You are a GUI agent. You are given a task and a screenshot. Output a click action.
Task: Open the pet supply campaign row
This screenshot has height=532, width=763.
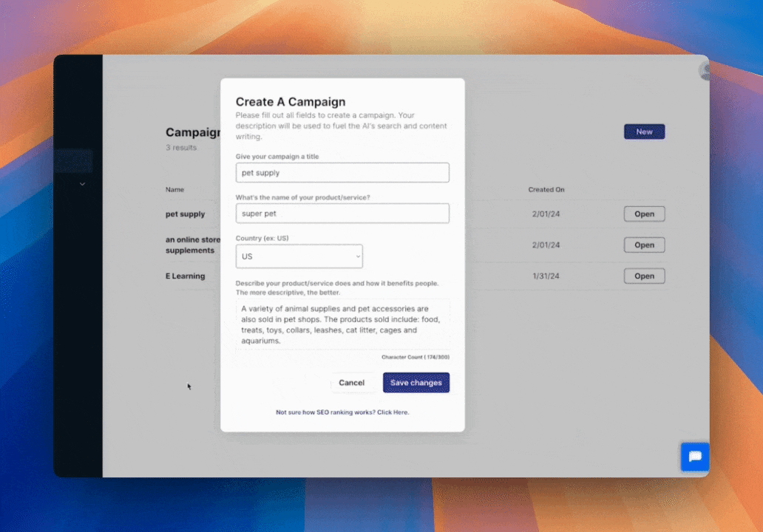(x=643, y=214)
